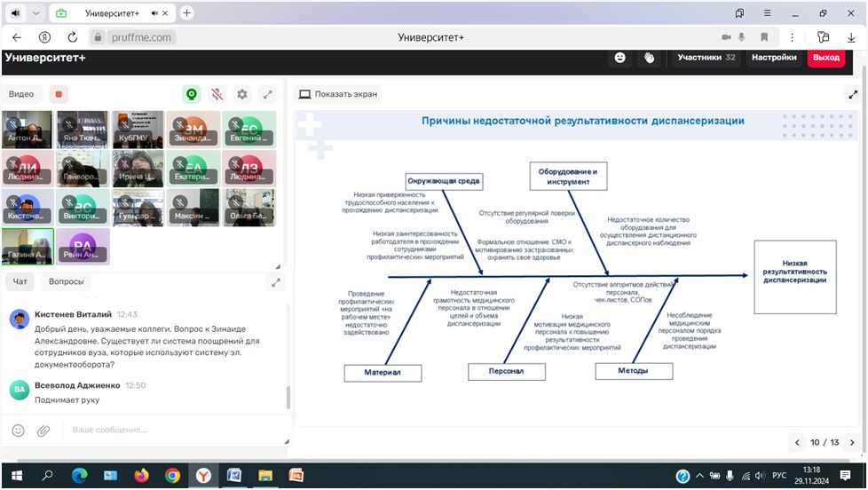This screenshot has height=490, width=868.
Task: Select the Чат tab
Action: 20,281
